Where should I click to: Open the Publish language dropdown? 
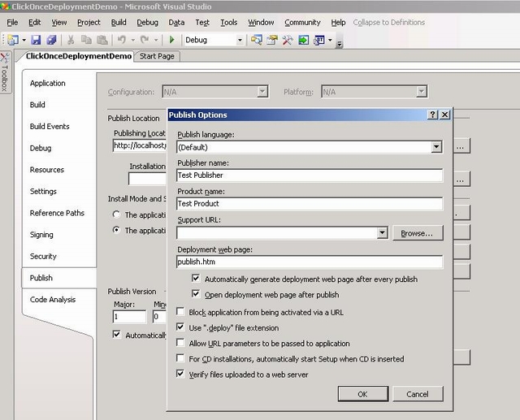click(x=436, y=146)
